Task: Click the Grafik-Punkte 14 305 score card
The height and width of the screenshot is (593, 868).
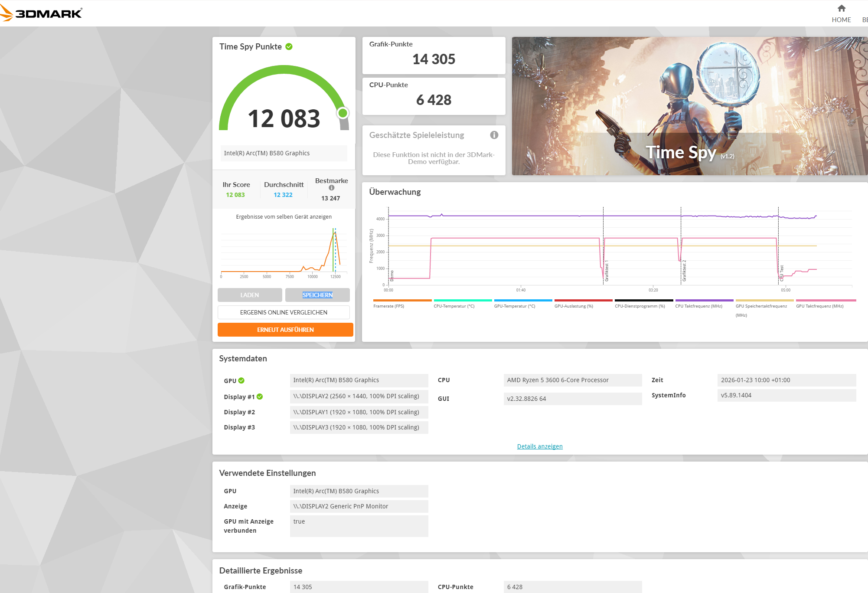Action: [434, 56]
